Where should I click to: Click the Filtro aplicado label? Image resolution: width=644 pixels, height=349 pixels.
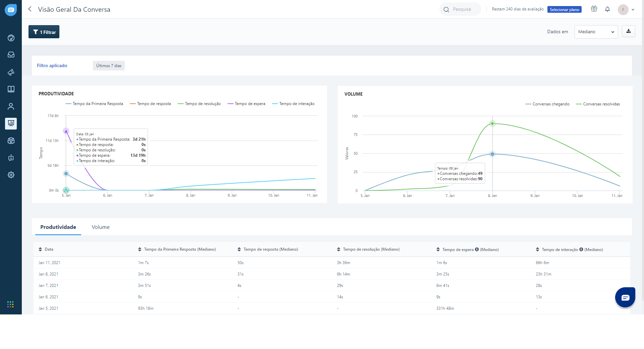tap(52, 65)
